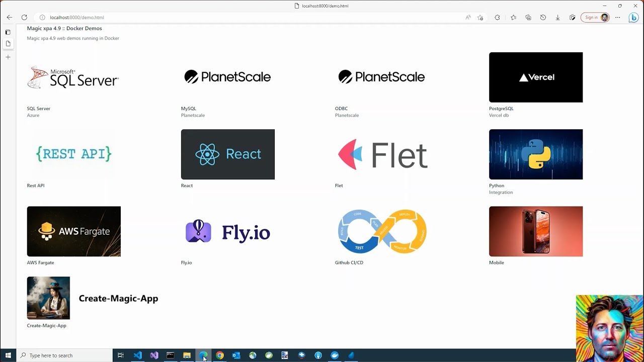Viewport: 644px width, 362px height.
Task: Open Outlook from taskbar
Action: pyautogui.click(x=236, y=355)
